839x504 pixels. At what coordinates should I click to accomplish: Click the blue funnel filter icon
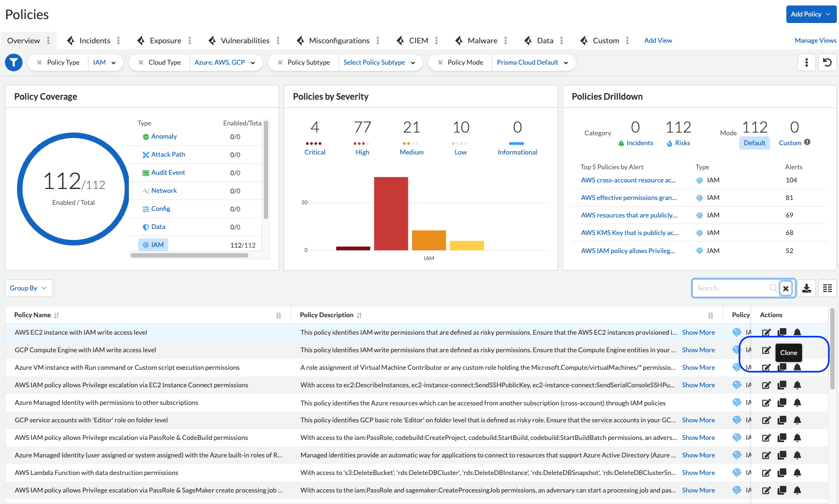coord(14,62)
